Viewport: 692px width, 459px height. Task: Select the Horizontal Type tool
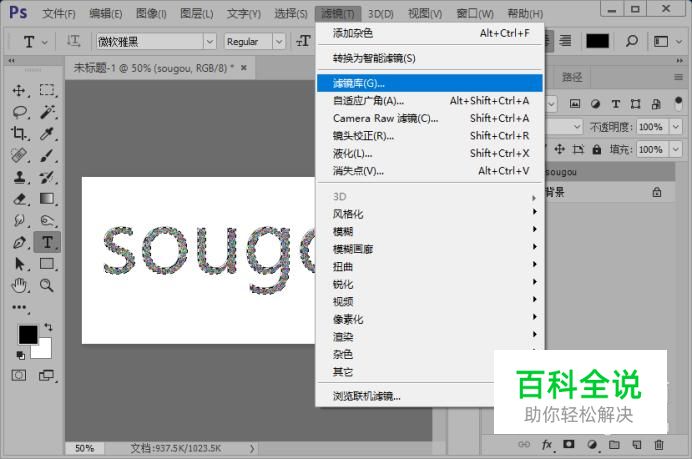[x=47, y=242]
